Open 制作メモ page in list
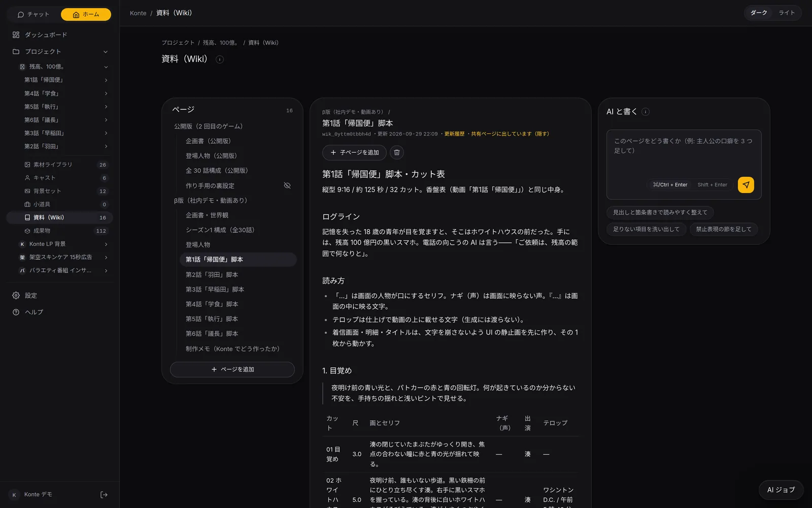The width and height of the screenshot is (812, 508). click(238, 349)
